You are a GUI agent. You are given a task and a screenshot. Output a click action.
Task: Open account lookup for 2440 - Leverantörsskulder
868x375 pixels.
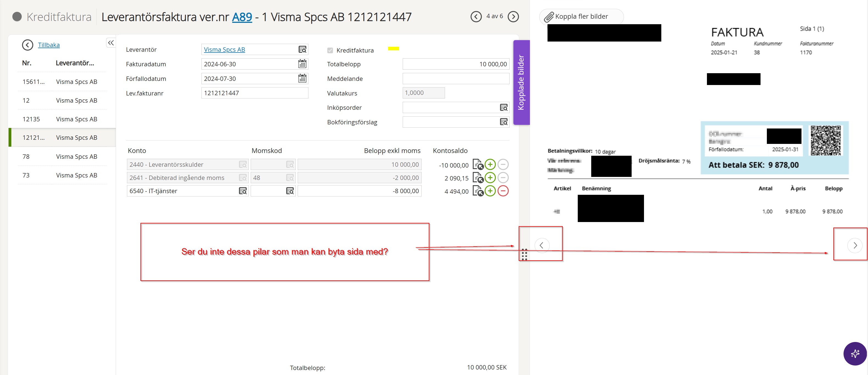243,165
